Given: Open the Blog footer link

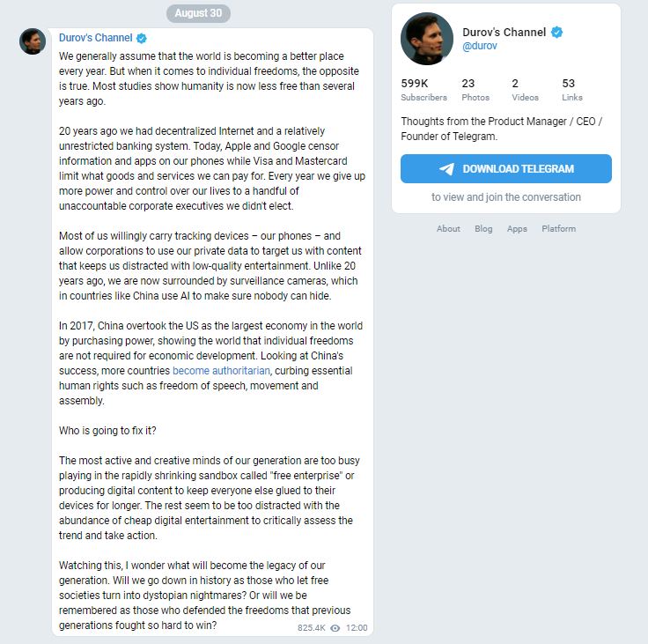Looking at the screenshot, I should click(483, 229).
